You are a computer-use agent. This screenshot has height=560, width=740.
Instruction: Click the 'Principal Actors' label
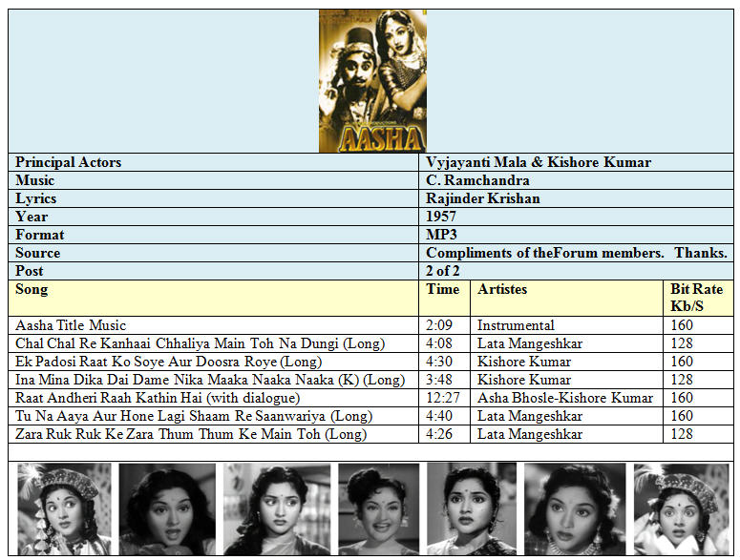[69, 162]
